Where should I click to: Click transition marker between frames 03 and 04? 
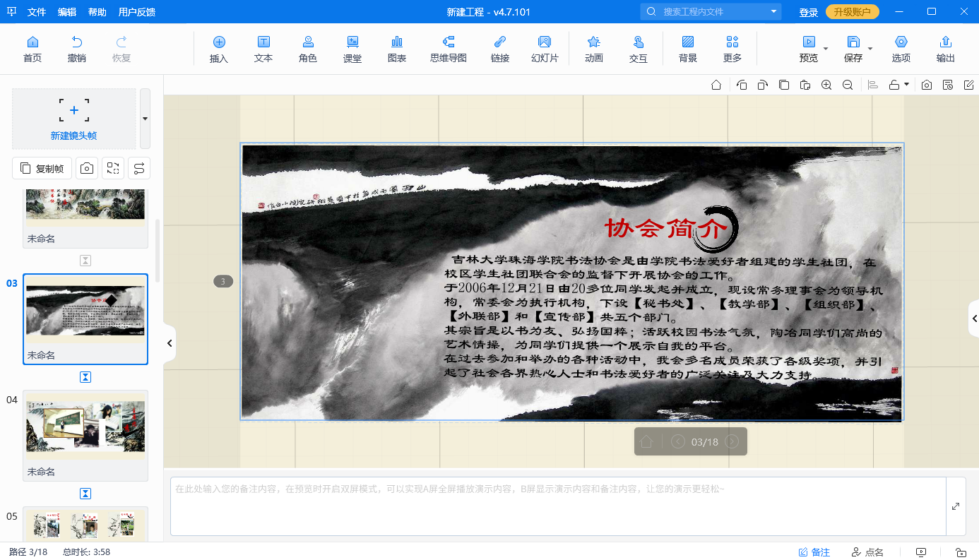[85, 377]
